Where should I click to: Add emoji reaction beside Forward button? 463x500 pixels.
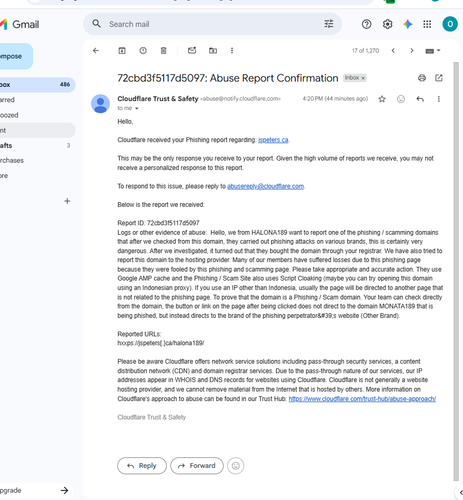(x=236, y=466)
